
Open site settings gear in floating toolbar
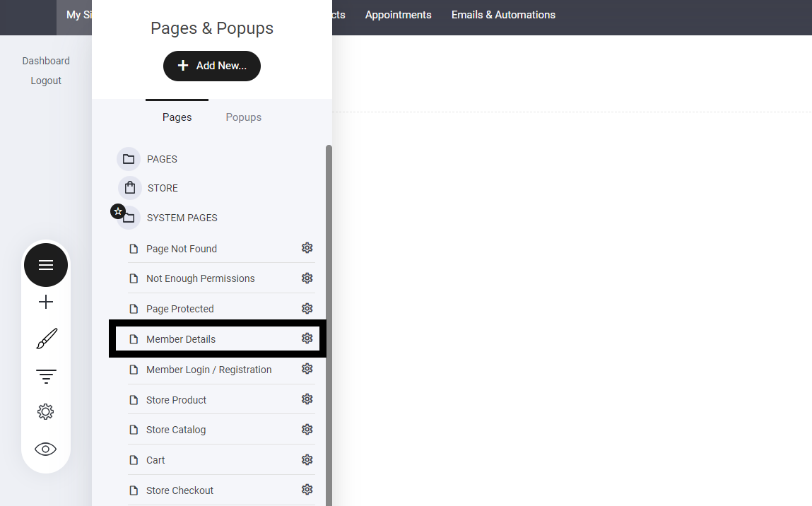click(46, 412)
